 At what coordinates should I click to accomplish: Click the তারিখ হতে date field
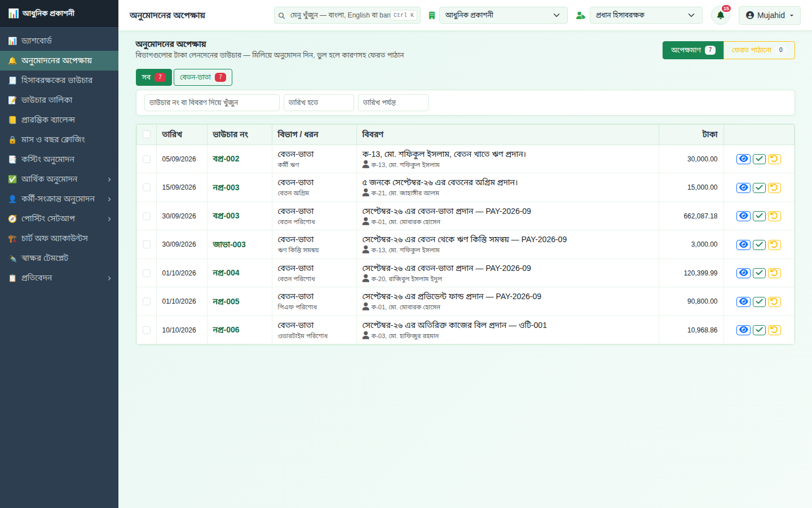[x=319, y=103]
